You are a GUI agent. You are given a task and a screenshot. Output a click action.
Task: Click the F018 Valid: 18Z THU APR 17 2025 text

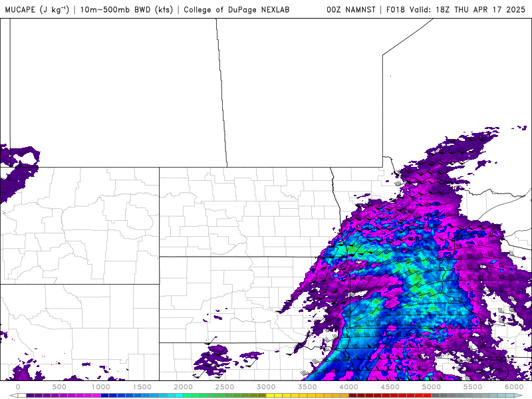click(456, 9)
